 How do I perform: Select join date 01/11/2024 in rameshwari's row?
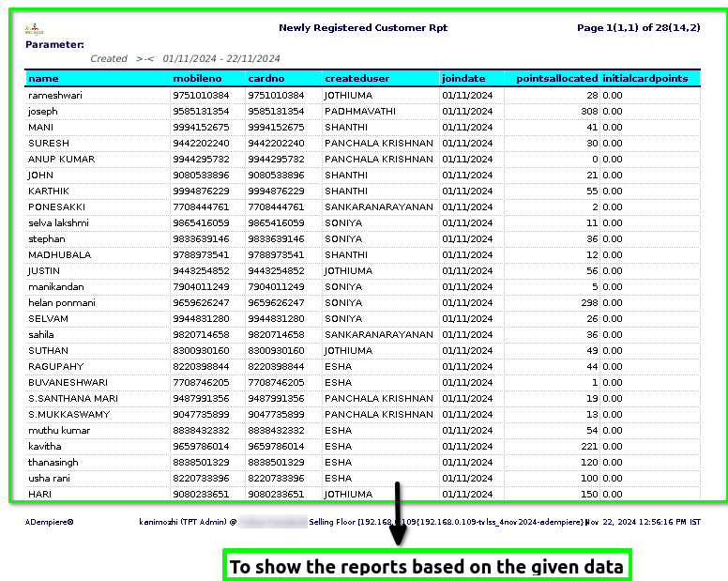pos(467,95)
